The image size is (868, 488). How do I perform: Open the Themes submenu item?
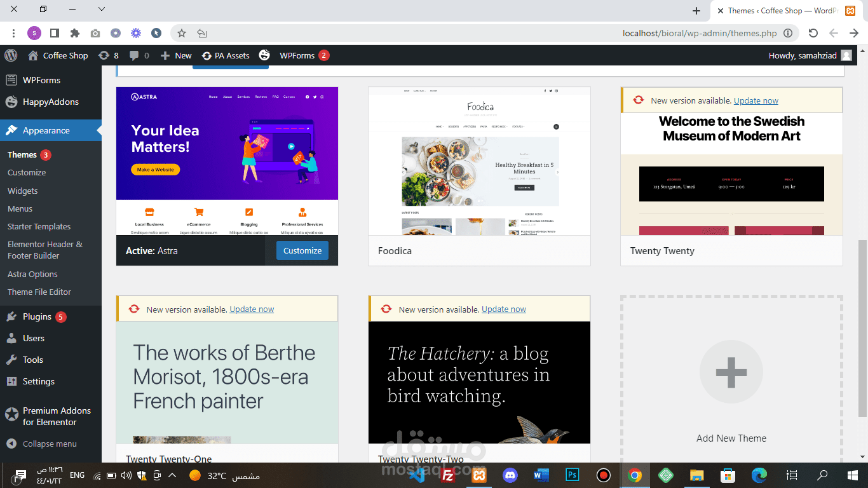pyautogui.click(x=22, y=154)
